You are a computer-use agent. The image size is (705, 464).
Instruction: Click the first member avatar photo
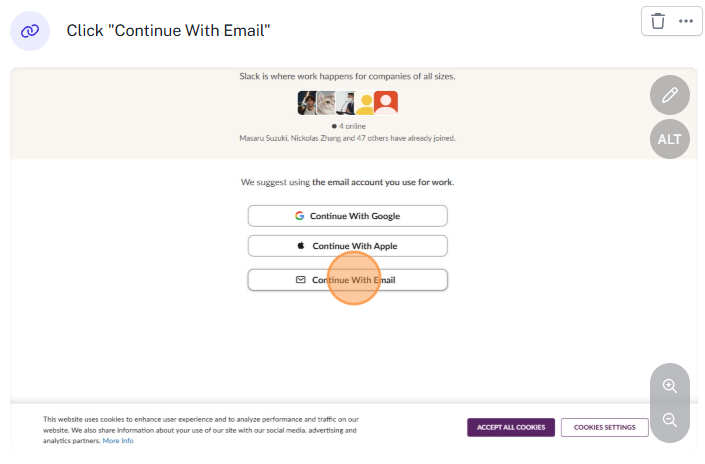(x=307, y=103)
